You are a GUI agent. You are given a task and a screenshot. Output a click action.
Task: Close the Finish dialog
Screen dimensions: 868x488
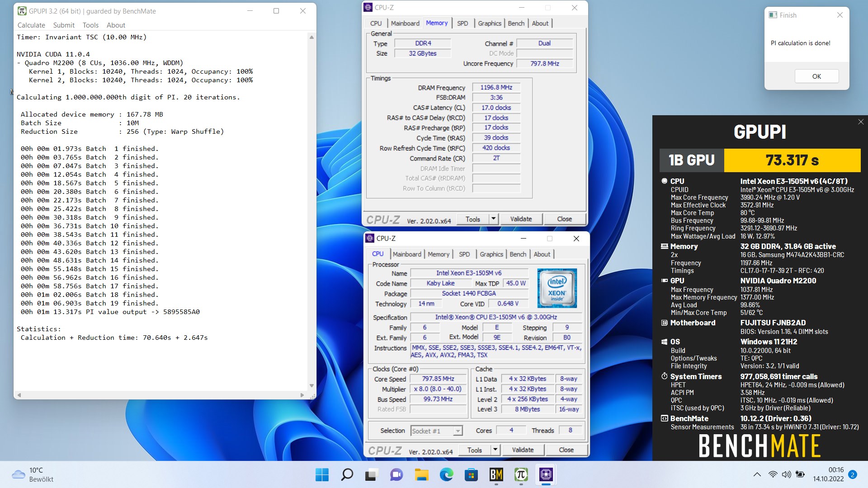[840, 15]
